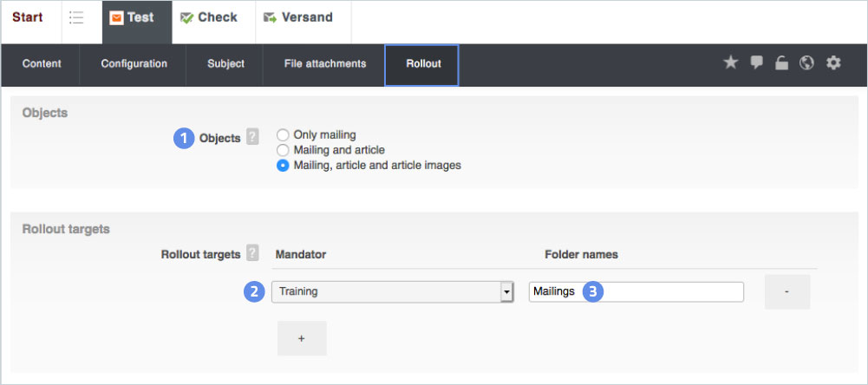Go to the Check step tab
This screenshot has width=868, height=385.
click(209, 18)
